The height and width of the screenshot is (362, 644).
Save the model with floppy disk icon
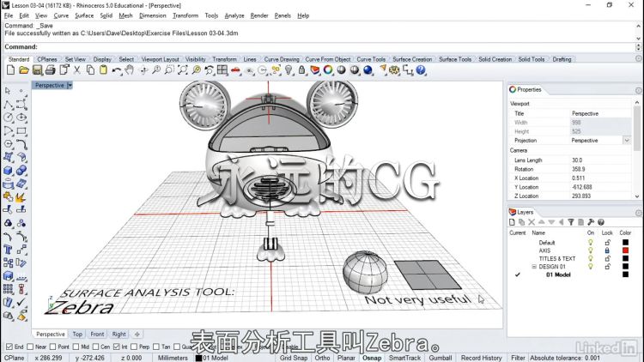(38, 70)
